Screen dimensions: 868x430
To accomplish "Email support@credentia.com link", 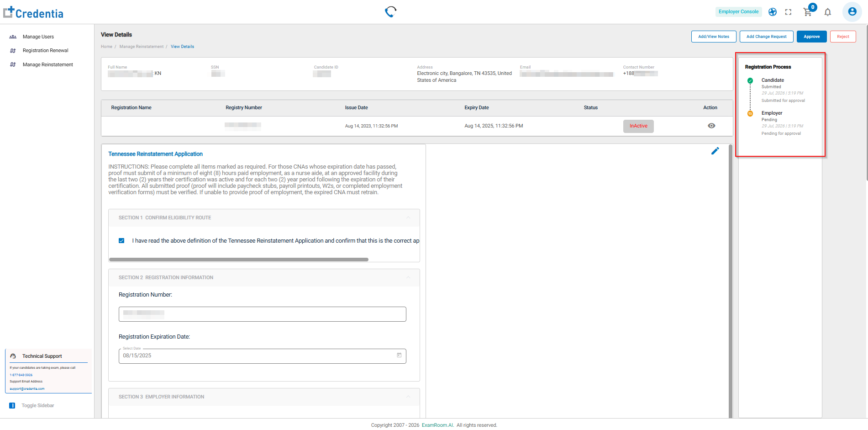I will 27,389.
